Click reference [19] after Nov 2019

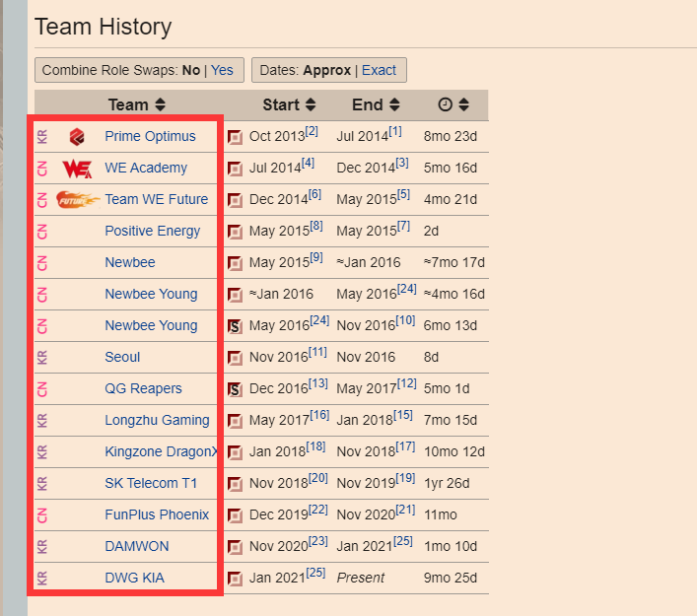pos(405,479)
